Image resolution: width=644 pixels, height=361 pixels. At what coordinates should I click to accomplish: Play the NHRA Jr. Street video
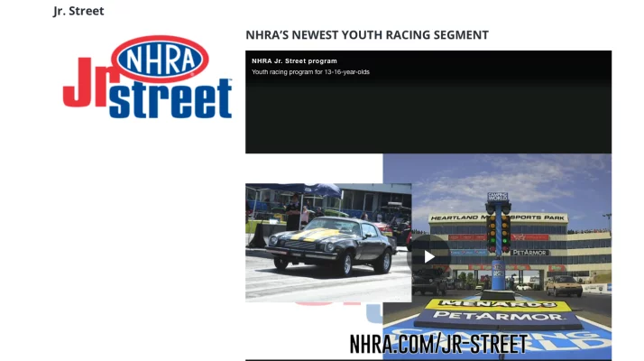click(x=428, y=256)
